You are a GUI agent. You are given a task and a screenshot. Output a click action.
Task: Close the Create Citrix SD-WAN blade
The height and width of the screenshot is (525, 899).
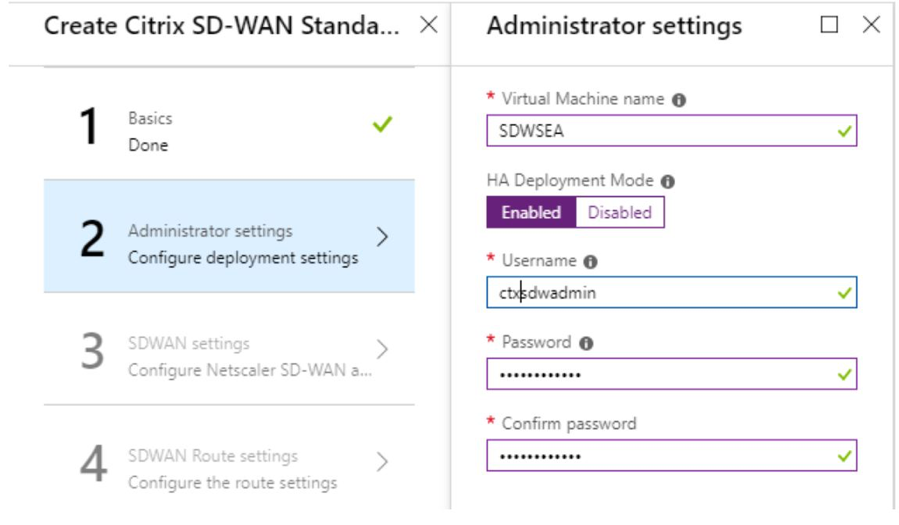pyautogui.click(x=429, y=25)
